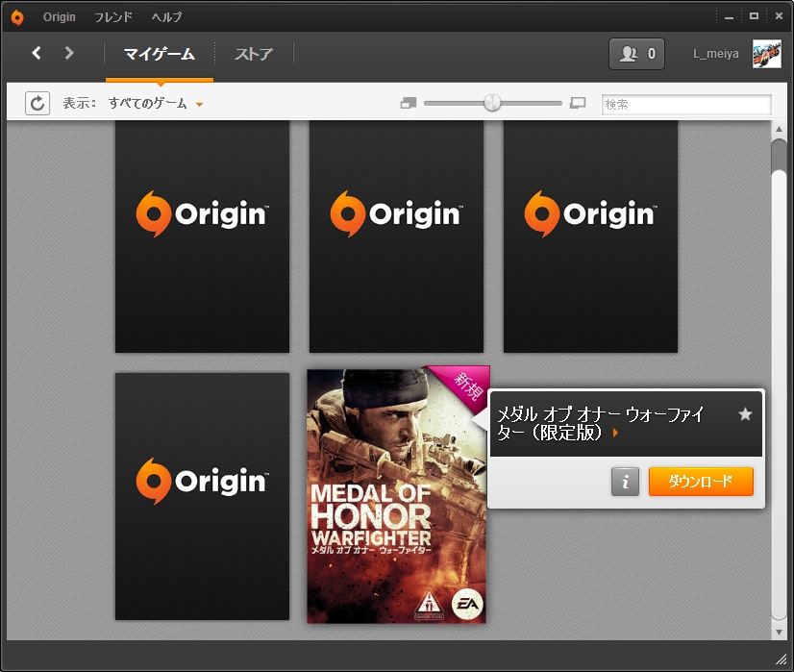Go forward with the right arrow
This screenshot has width=794, height=672.
point(69,53)
